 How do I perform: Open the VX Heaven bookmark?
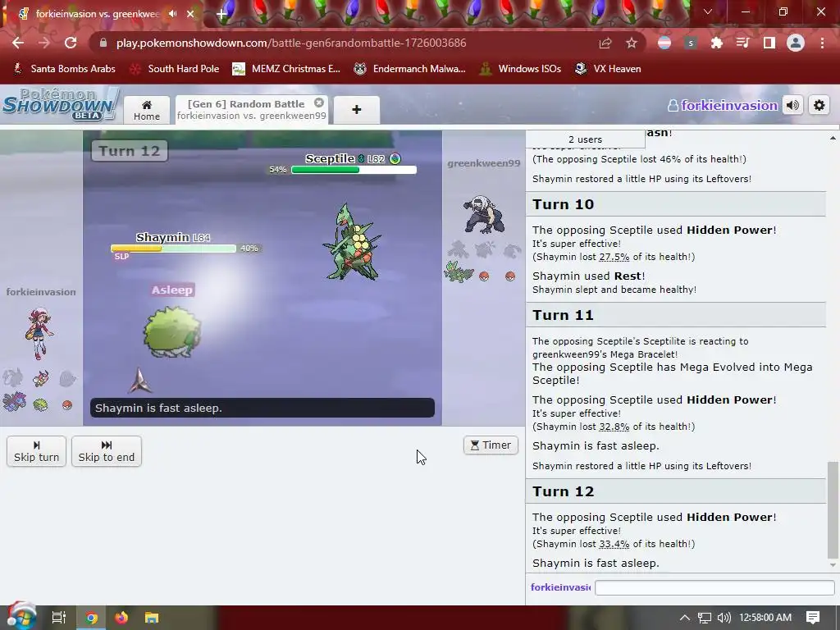tap(608, 69)
